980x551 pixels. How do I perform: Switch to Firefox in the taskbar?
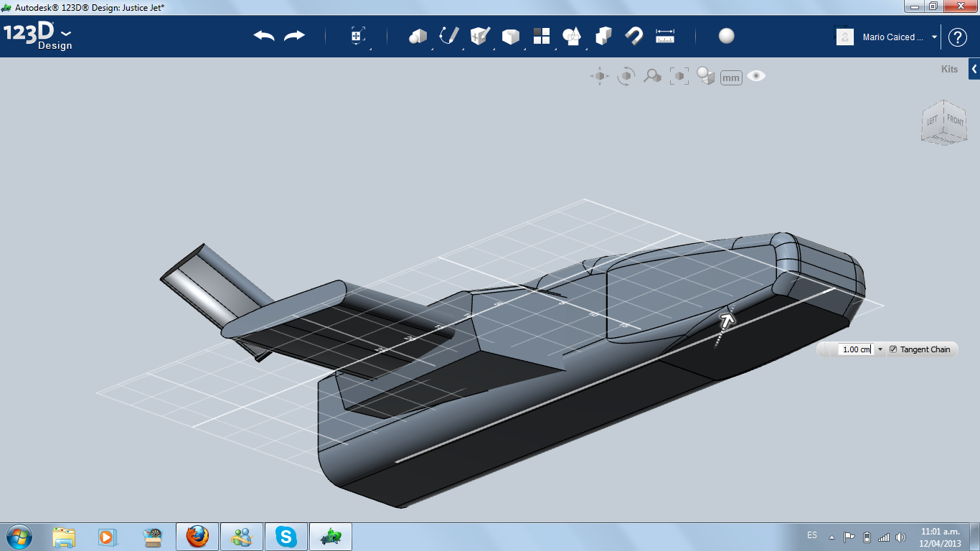pos(197,537)
